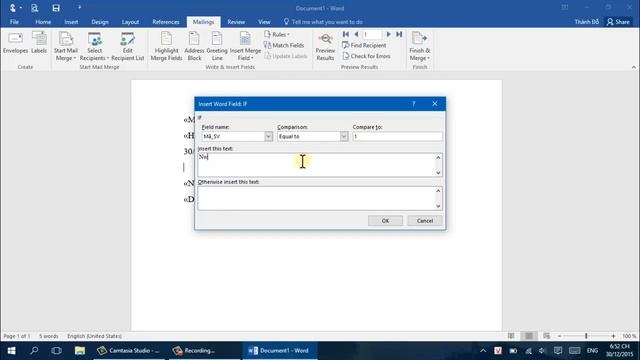Open Windows search on the taskbar
The width and height of the screenshot is (640, 360).
[x=34, y=351]
